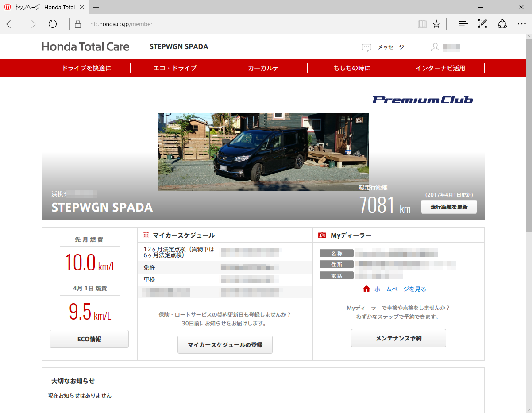The image size is (532, 413).
Task: Click the Honda Total Care logo
Action: coord(86,47)
